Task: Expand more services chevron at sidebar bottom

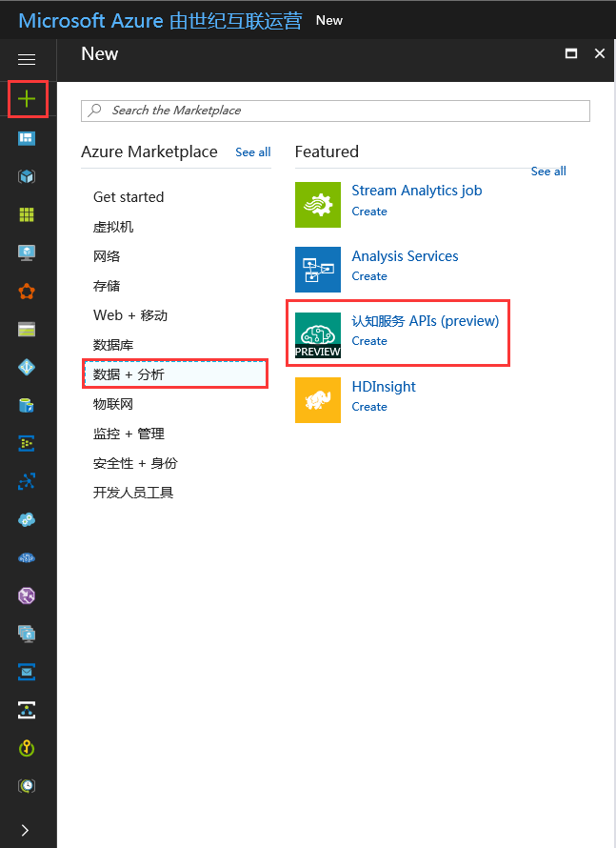Action: point(26,830)
